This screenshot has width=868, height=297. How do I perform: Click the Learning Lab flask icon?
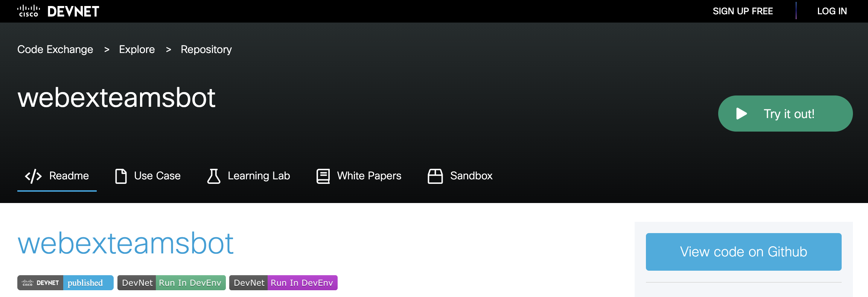point(214,176)
